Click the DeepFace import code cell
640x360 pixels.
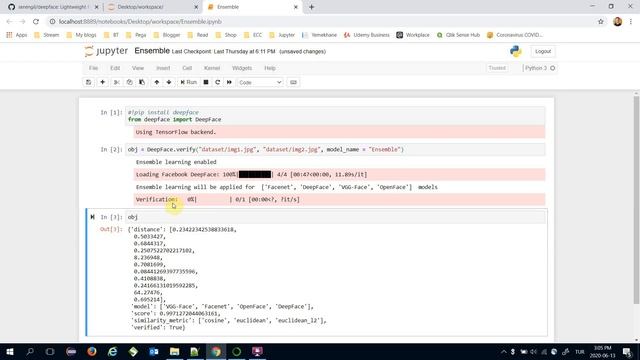(x=335, y=116)
